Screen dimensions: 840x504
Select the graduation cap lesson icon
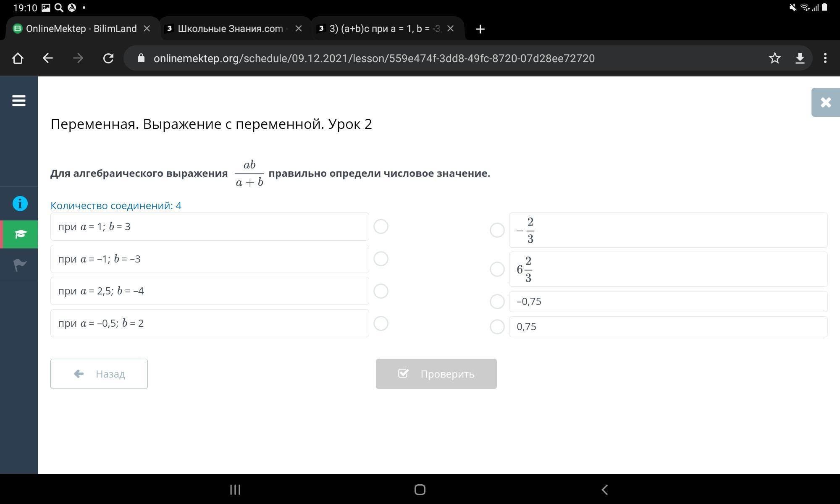pyautogui.click(x=20, y=234)
